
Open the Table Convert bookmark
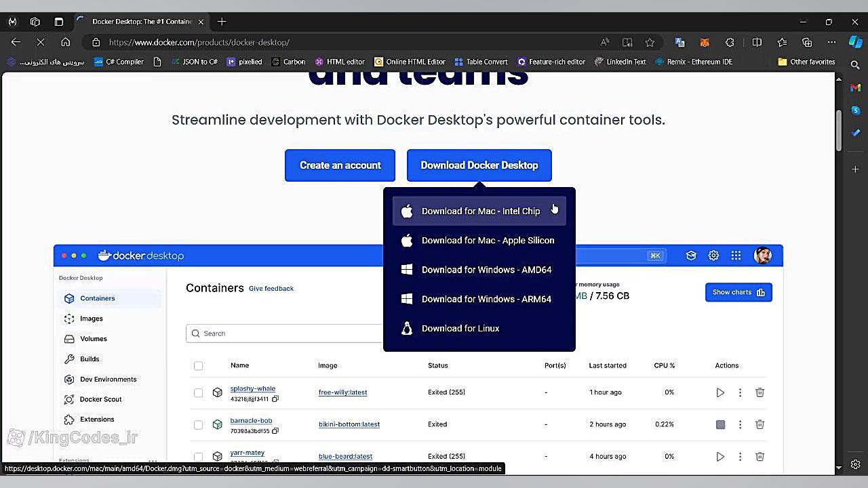pos(481,62)
